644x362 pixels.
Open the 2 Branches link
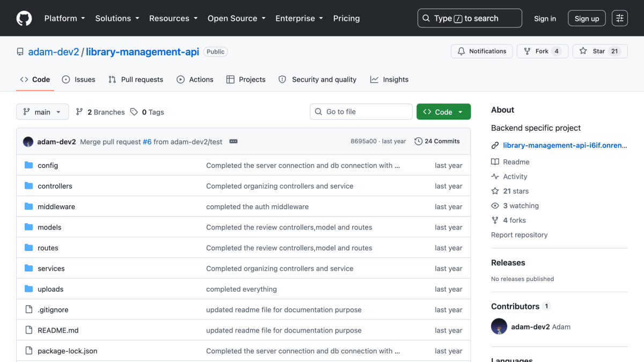pyautogui.click(x=100, y=112)
